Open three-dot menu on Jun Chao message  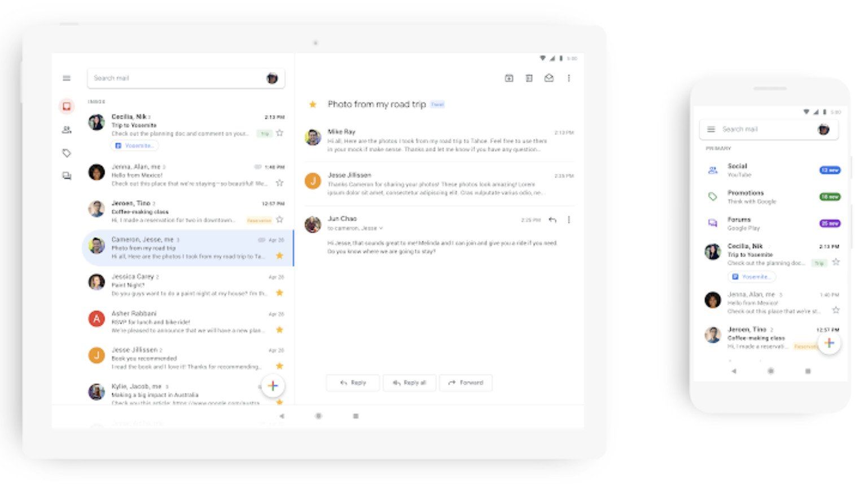pos(569,220)
